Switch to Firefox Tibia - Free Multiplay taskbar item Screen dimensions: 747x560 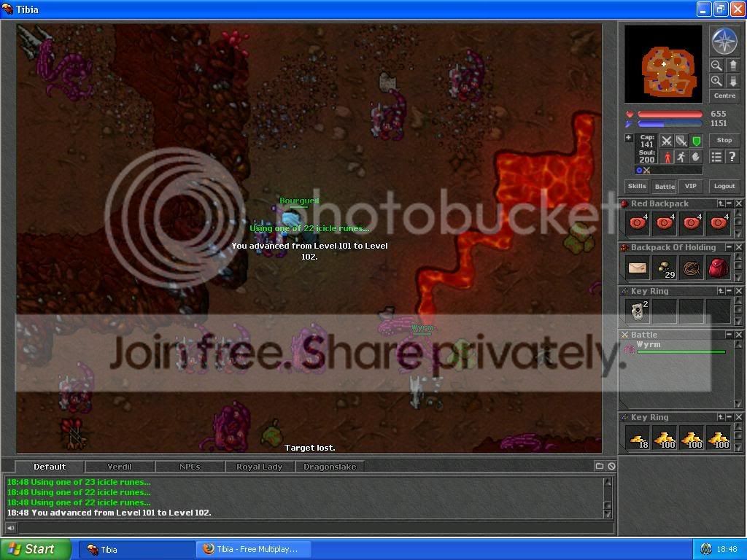coord(254,550)
